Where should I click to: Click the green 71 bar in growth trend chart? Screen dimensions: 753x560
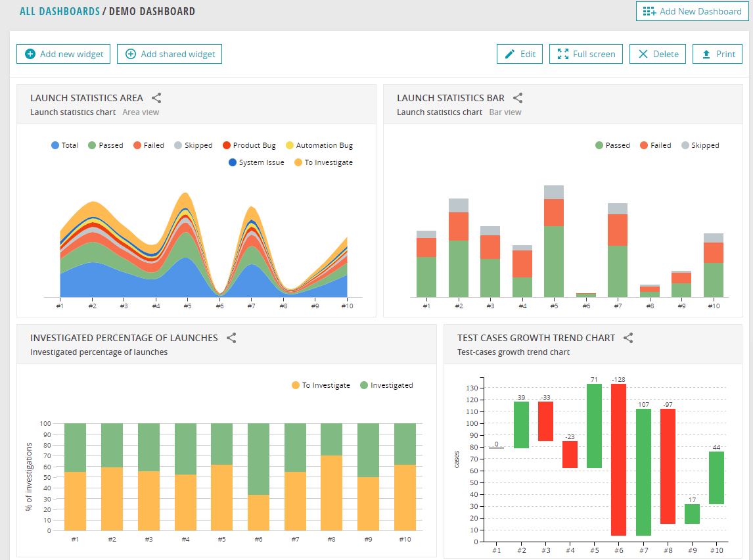click(594, 426)
